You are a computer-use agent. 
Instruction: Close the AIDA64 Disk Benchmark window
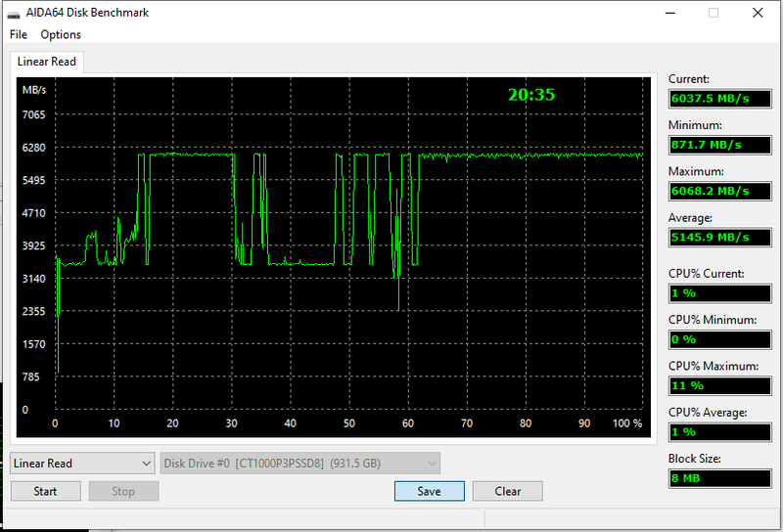click(758, 13)
